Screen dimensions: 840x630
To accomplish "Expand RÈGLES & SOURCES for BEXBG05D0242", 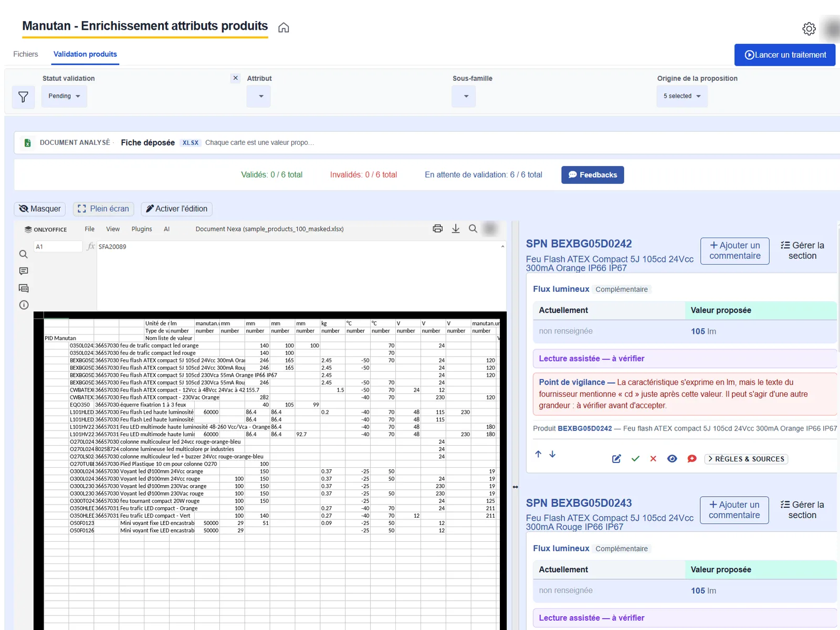I will [746, 459].
